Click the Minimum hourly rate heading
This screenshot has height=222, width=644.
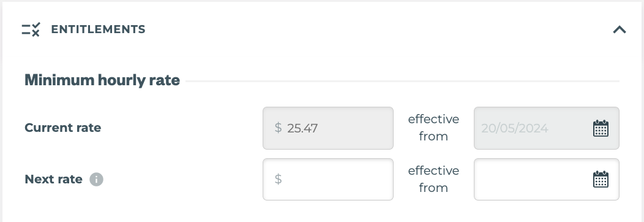tap(102, 80)
